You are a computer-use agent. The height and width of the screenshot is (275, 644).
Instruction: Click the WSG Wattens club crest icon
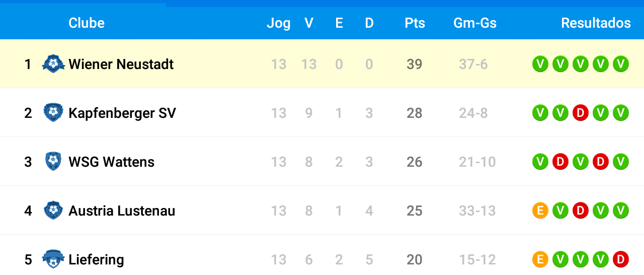tap(53, 162)
